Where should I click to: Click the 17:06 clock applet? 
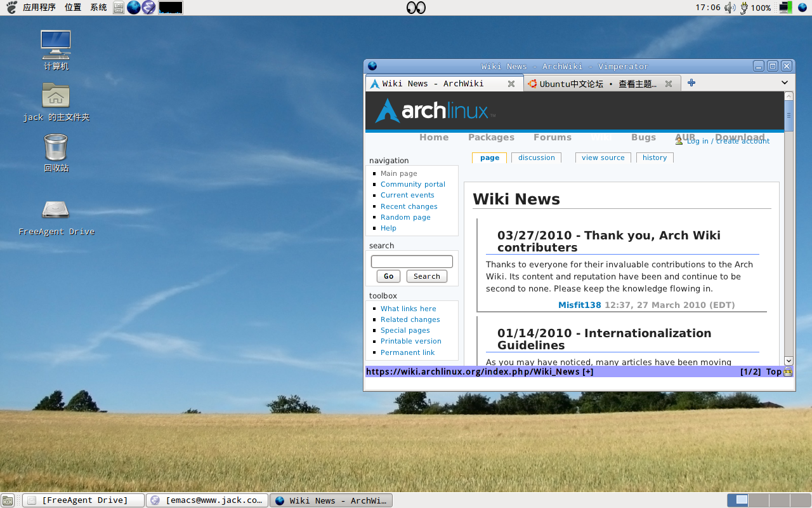708,8
